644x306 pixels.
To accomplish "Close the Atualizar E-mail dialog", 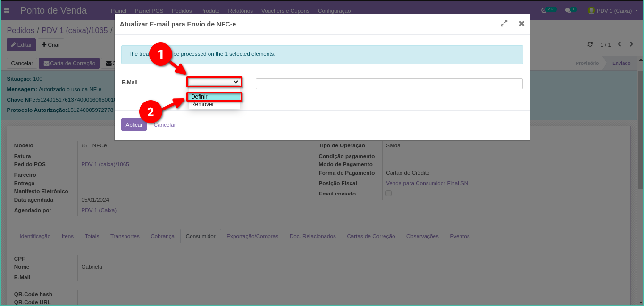I will (521, 24).
